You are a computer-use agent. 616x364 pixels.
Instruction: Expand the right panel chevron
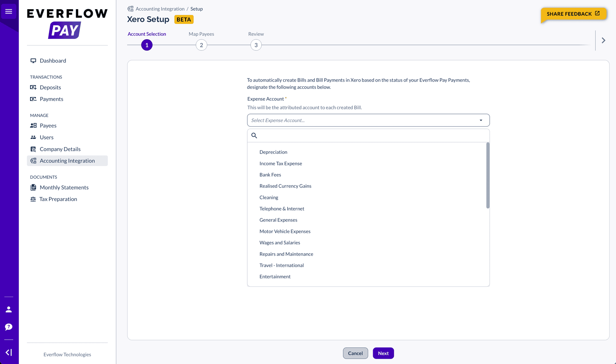603,40
